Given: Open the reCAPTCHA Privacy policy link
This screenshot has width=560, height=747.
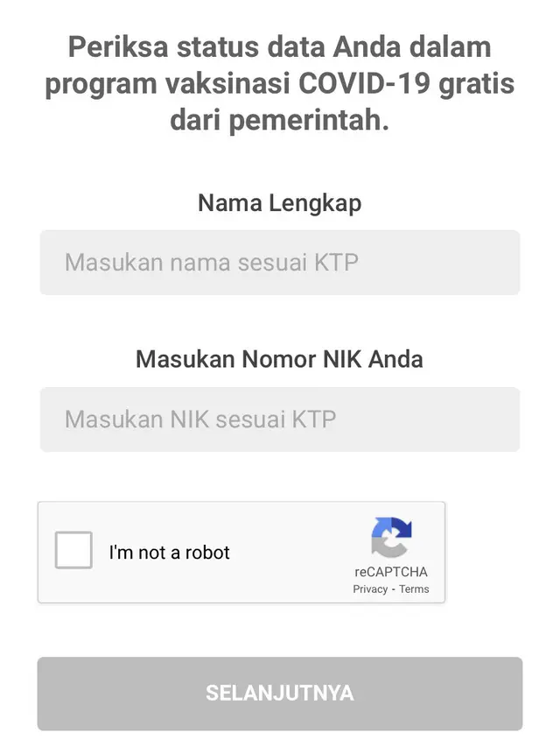Looking at the screenshot, I should point(367,588).
